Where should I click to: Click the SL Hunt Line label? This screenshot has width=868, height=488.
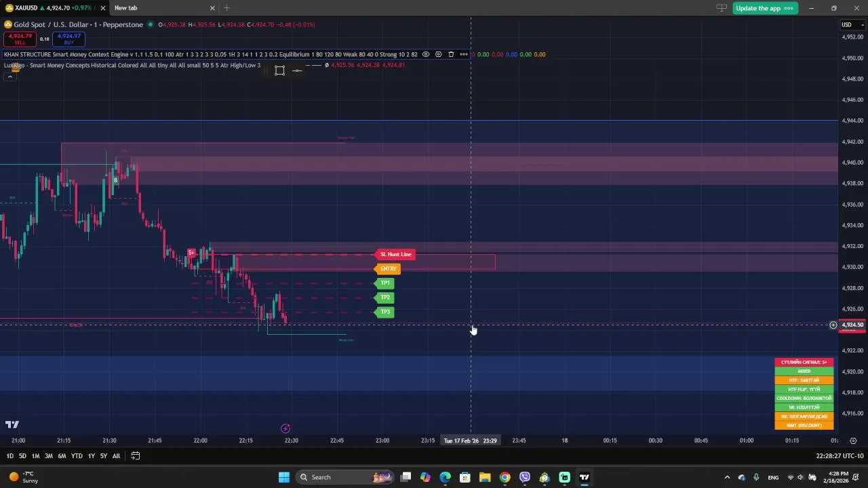tap(395, 254)
